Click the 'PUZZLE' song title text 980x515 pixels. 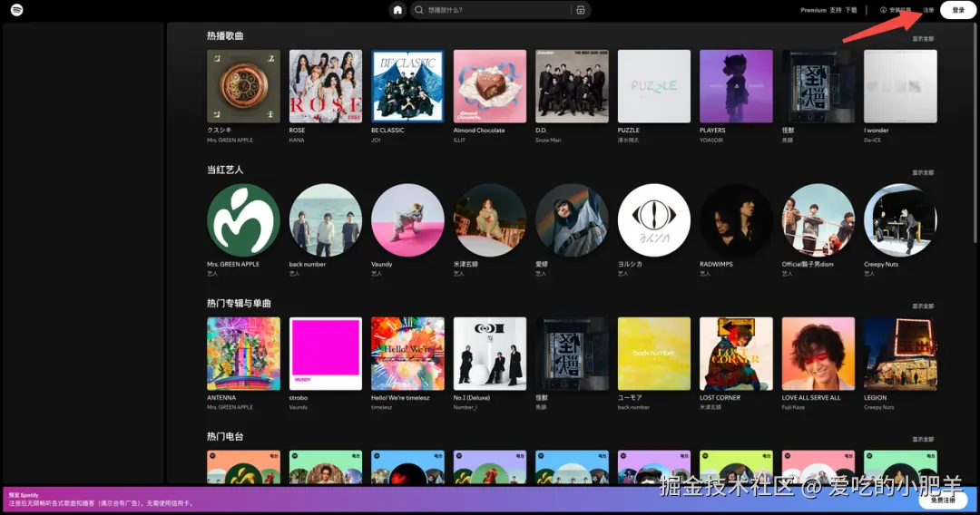629,131
